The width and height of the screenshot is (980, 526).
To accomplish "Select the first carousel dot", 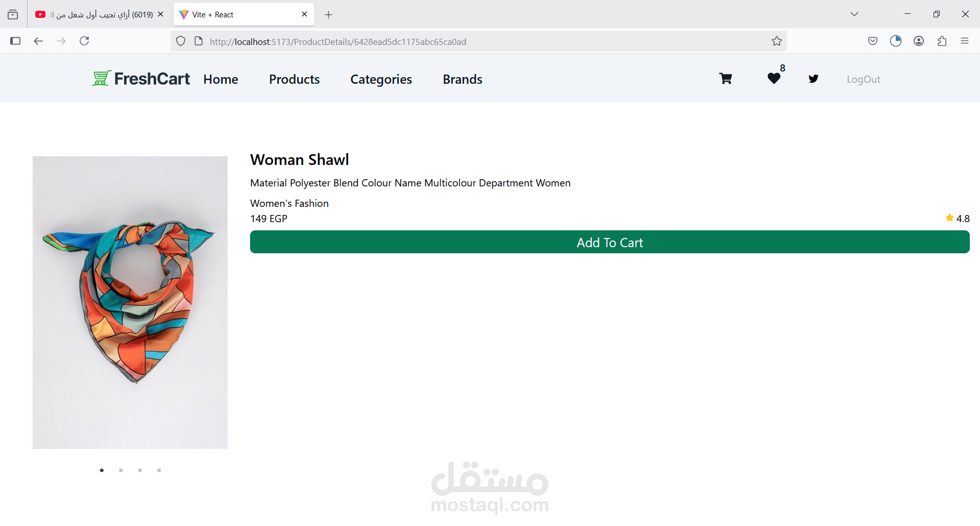I will tap(102, 470).
